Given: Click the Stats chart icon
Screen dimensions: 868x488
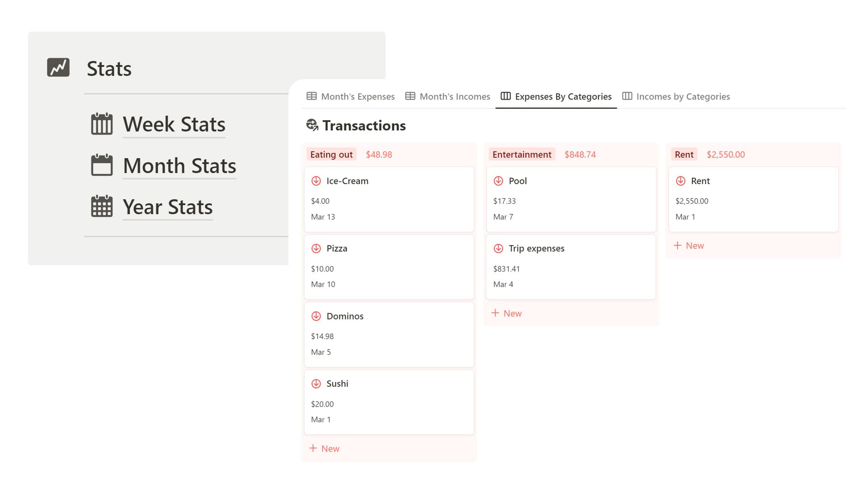Looking at the screenshot, I should [x=58, y=67].
